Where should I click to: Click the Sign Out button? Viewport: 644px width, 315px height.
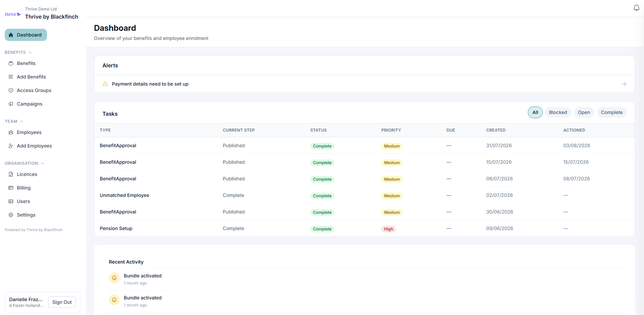click(62, 302)
